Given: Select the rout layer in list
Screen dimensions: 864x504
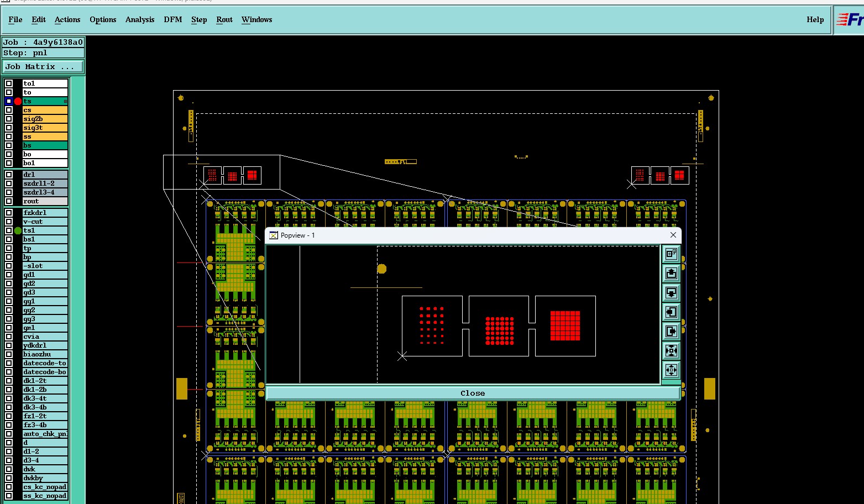Looking at the screenshot, I should click(x=45, y=201).
